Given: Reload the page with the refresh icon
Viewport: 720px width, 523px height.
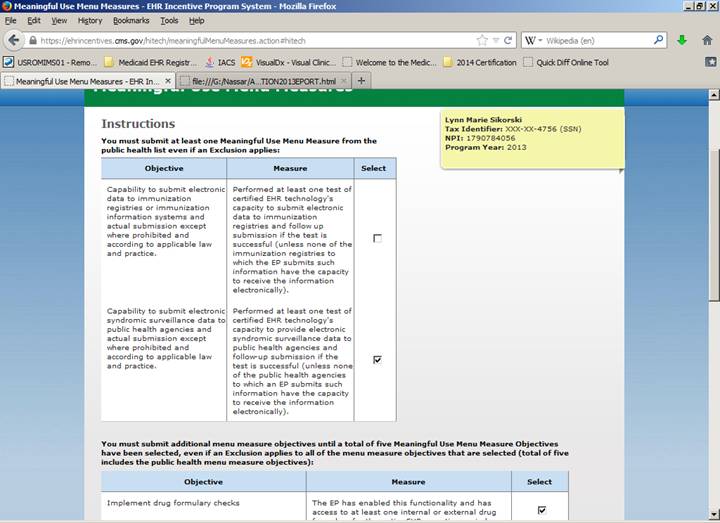Looking at the screenshot, I should pos(508,41).
